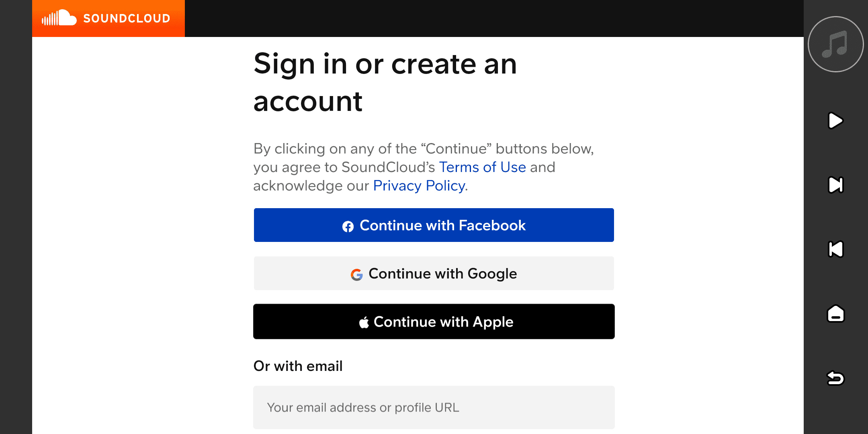Click the "Sign in or create an account" heading
The image size is (868, 434).
[385, 82]
